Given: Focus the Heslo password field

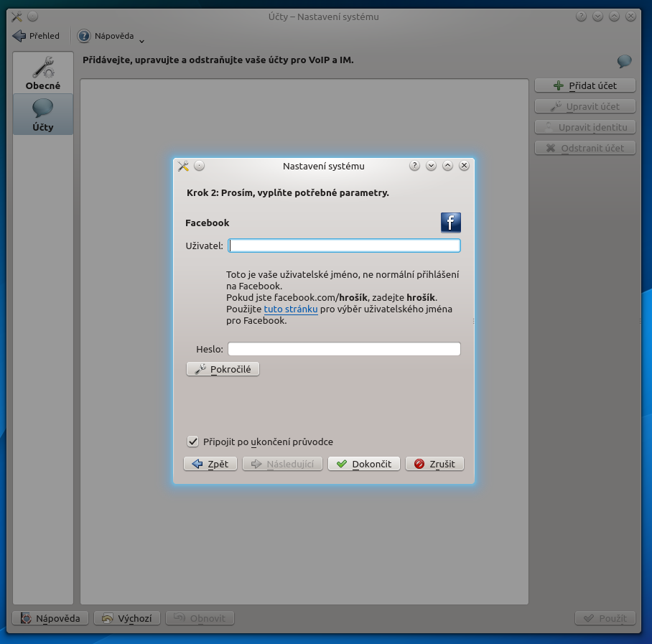Looking at the screenshot, I should [x=344, y=349].
